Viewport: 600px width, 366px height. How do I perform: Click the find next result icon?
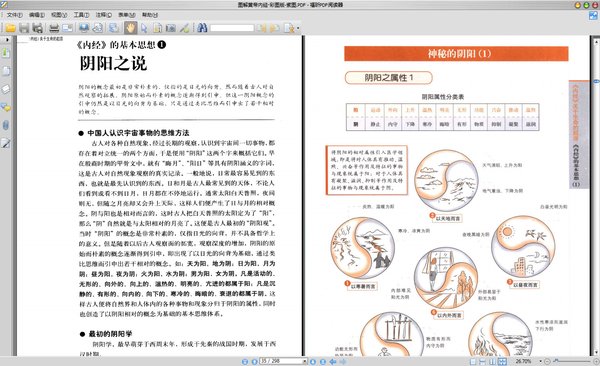coord(274,28)
